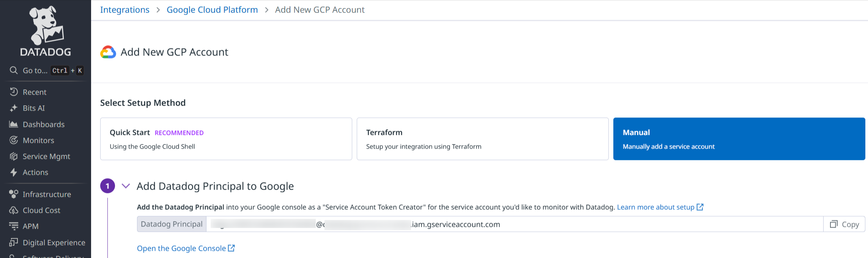Click the Cloud Cost icon
This screenshot has width=868, height=258.
14,210
